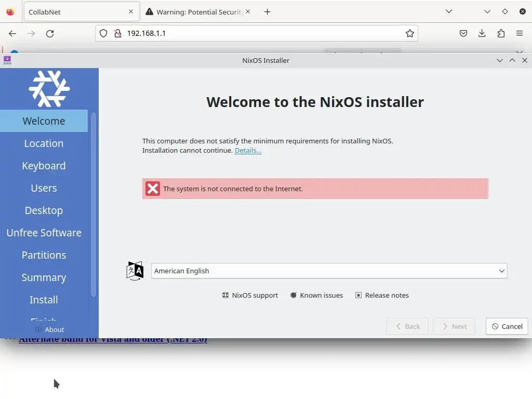Click the Back button

coord(407,326)
